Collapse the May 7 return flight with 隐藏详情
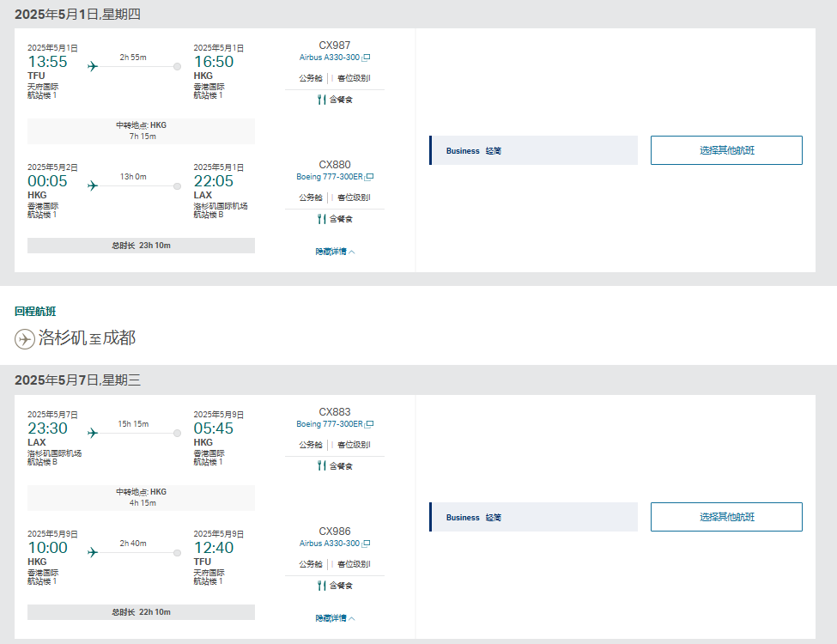Viewport: 837px width, 644px height. coord(335,618)
